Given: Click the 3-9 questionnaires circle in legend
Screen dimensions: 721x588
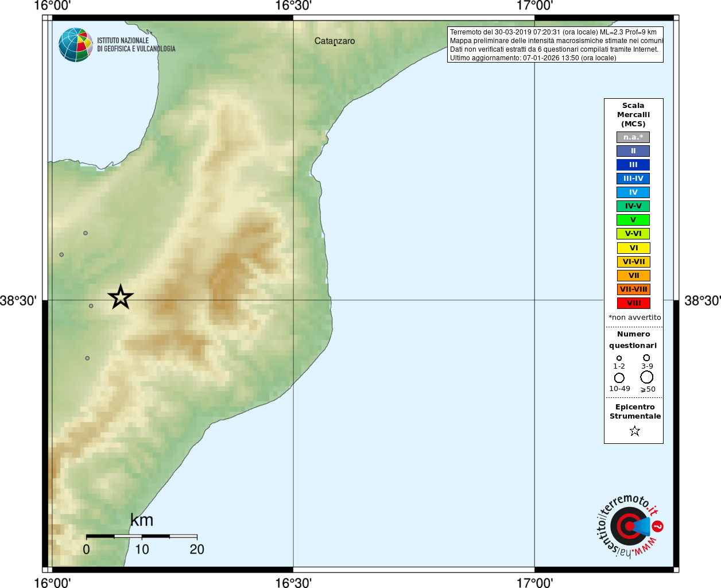Looking at the screenshot, I should click(646, 358).
